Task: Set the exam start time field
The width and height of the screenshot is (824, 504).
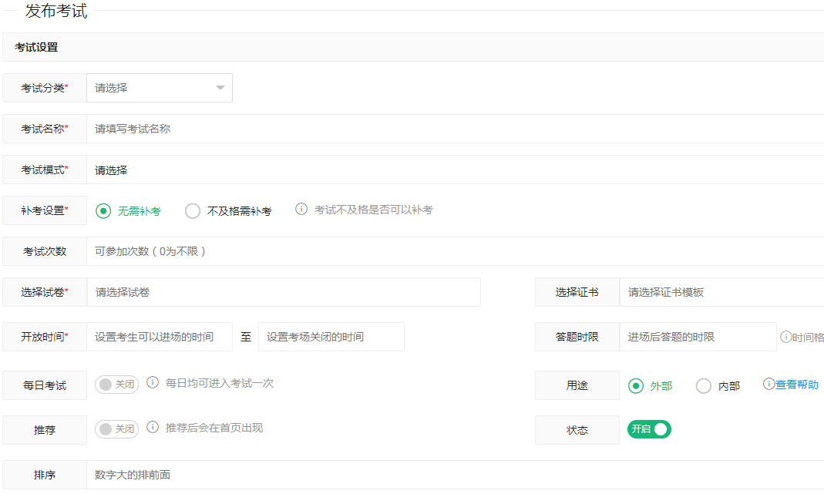Action: pos(160,337)
